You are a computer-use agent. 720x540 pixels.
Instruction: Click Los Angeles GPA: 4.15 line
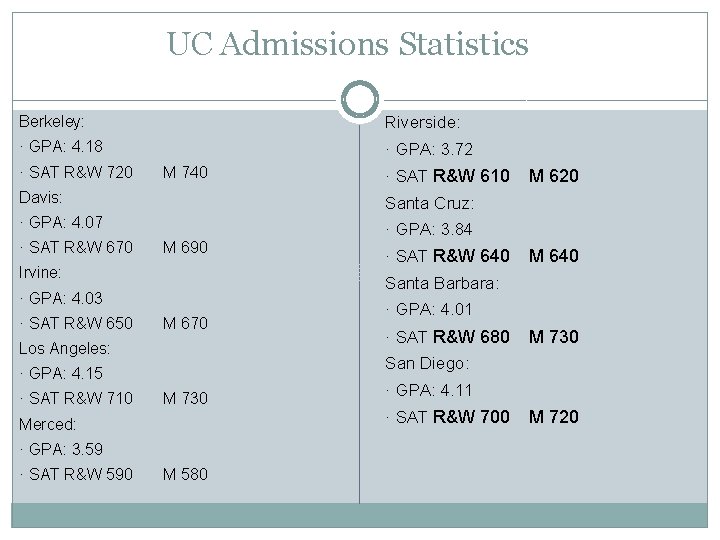pos(61,373)
